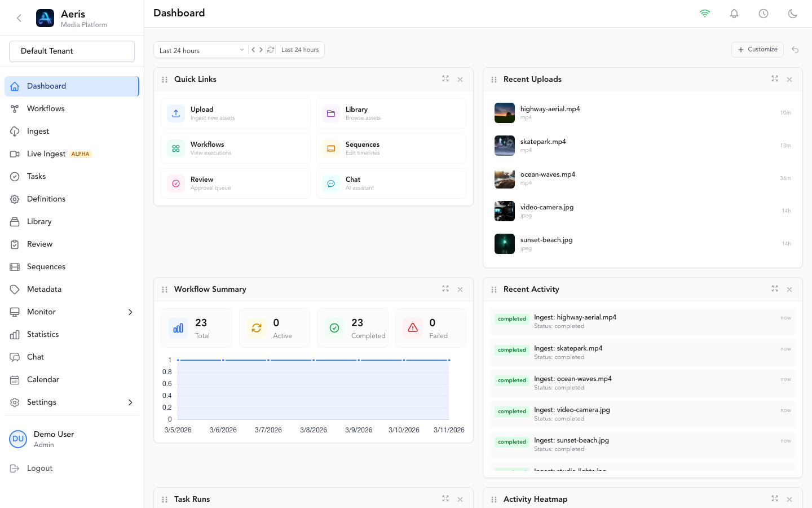Open sunset-beach.jpg upload

[643, 244]
